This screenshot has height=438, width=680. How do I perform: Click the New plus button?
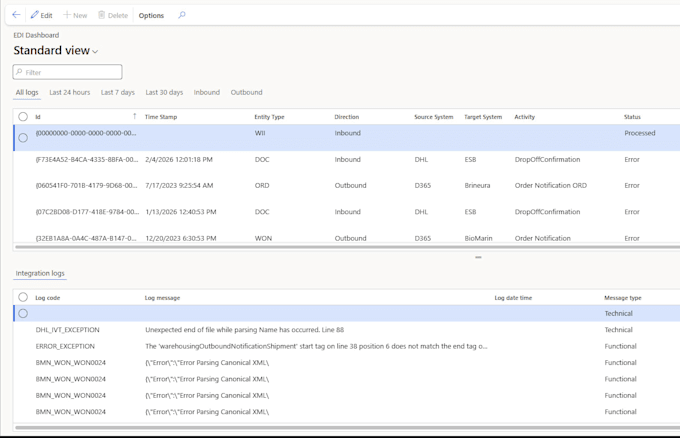(75, 15)
